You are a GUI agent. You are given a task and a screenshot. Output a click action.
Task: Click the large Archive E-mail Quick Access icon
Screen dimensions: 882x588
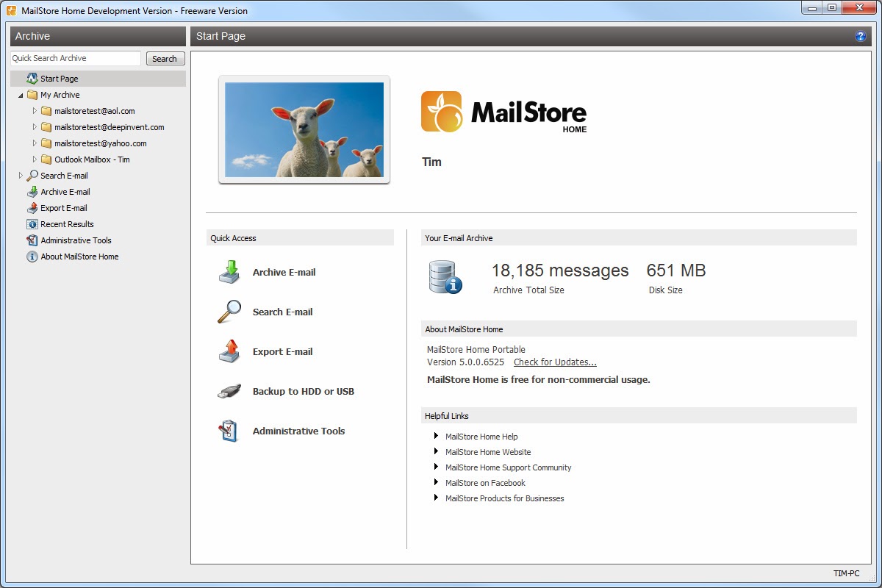pos(229,272)
